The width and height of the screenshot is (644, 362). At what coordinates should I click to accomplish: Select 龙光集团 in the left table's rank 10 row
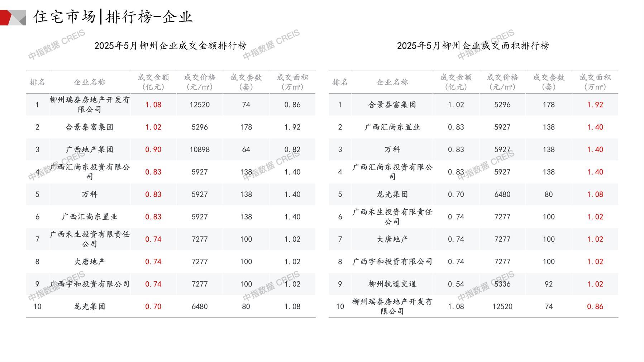coord(90,306)
